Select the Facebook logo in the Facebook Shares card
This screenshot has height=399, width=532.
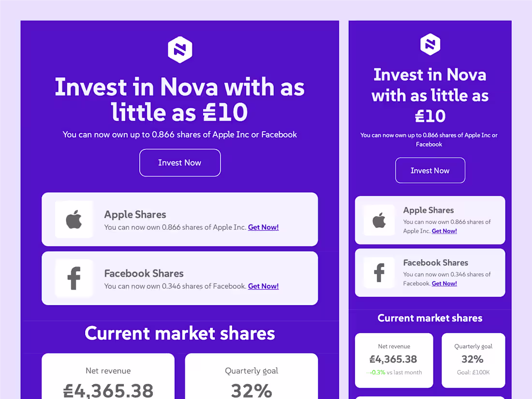74,279
